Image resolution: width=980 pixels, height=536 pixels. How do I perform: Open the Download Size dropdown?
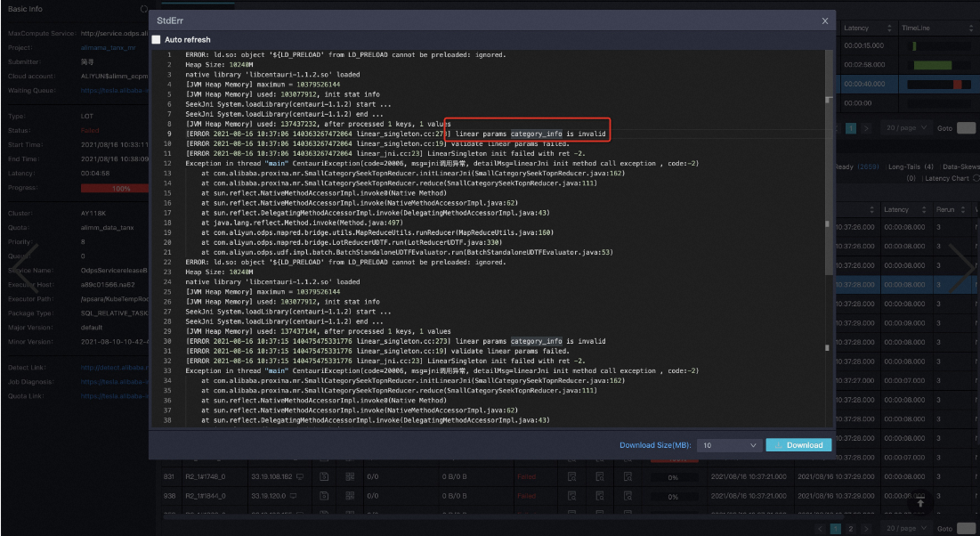pos(729,445)
